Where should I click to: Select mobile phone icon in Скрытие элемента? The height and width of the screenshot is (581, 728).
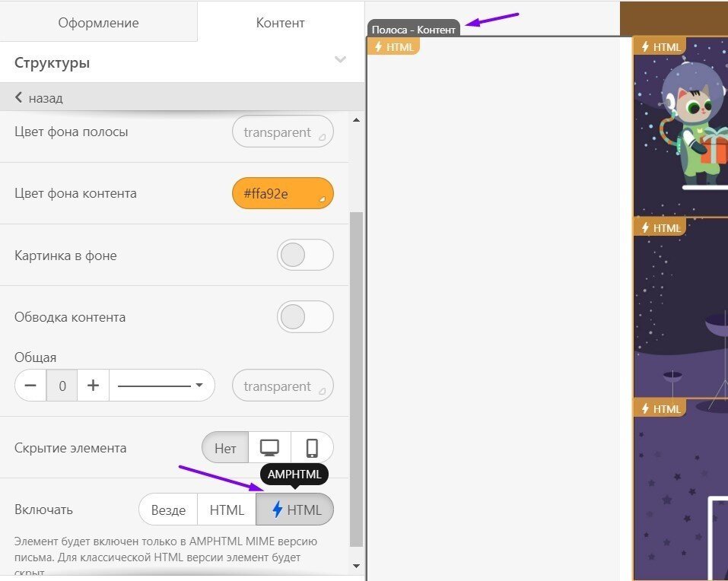312,447
